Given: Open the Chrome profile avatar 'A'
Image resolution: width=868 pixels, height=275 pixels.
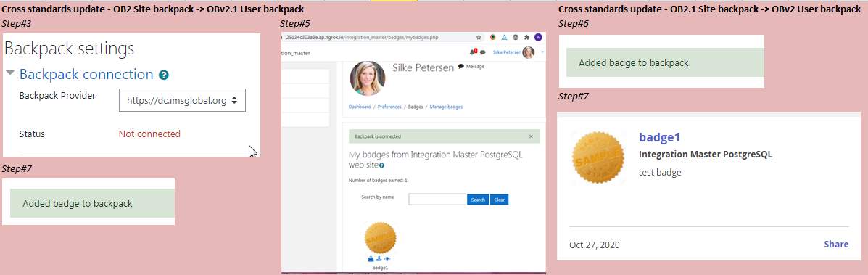Looking at the screenshot, I should tap(538, 37).
